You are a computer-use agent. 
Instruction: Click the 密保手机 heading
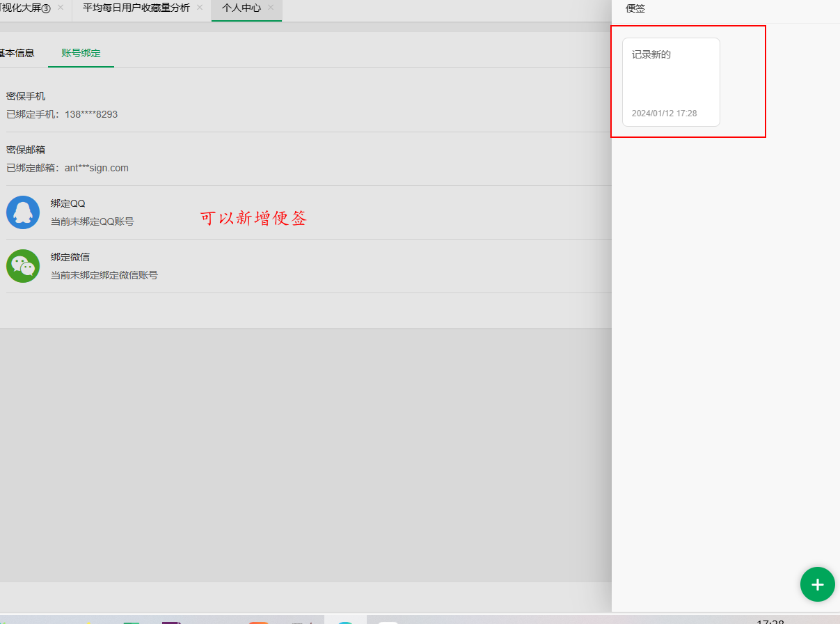(x=26, y=96)
